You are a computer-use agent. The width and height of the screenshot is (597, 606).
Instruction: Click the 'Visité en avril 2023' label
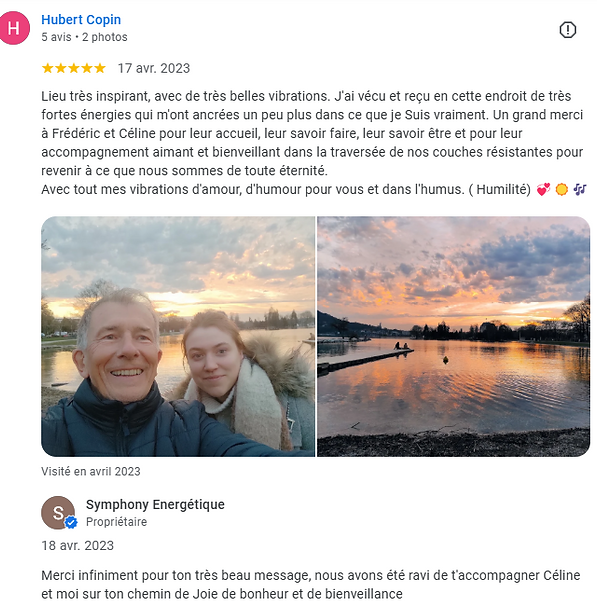click(x=91, y=472)
